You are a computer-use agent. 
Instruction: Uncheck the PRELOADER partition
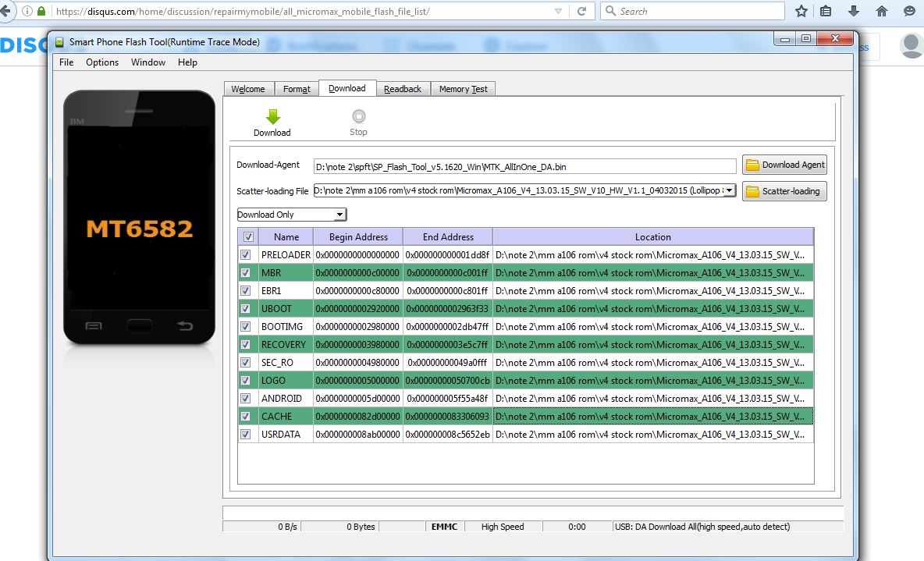[x=246, y=255]
